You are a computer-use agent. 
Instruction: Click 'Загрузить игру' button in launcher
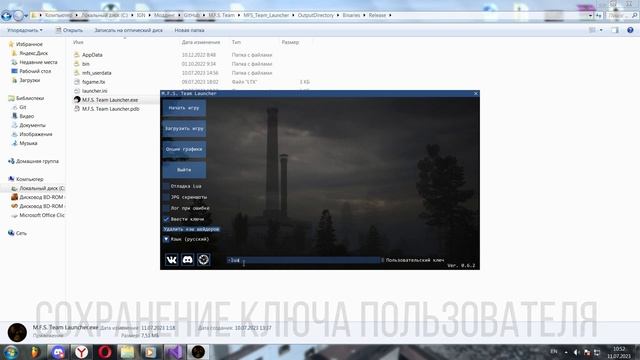click(x=184, y=129)
